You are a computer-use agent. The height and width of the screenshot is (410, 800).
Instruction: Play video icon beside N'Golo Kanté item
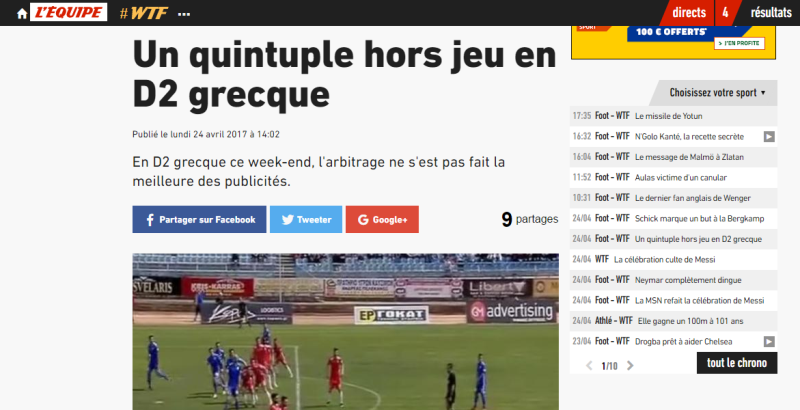[769, 137]
